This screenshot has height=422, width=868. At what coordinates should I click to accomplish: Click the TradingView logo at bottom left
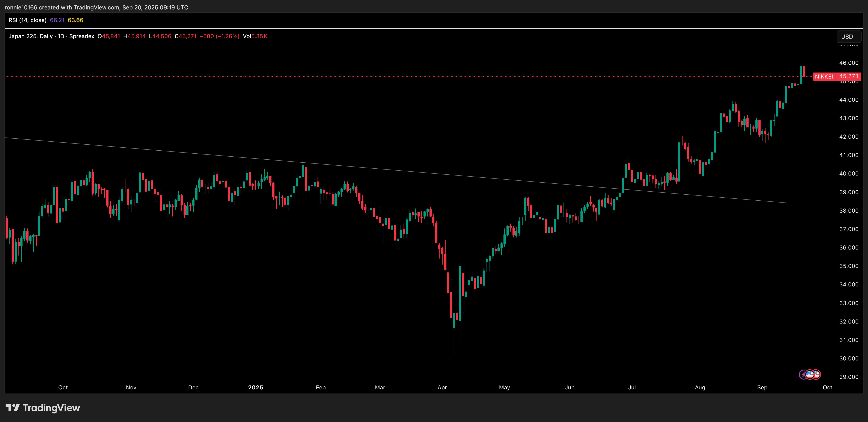click(13, 408)
